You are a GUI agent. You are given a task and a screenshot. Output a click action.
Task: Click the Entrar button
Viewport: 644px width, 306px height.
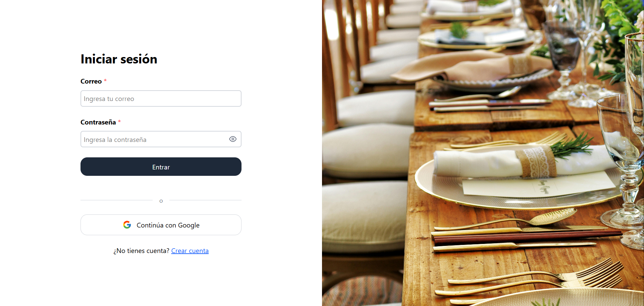161,167
